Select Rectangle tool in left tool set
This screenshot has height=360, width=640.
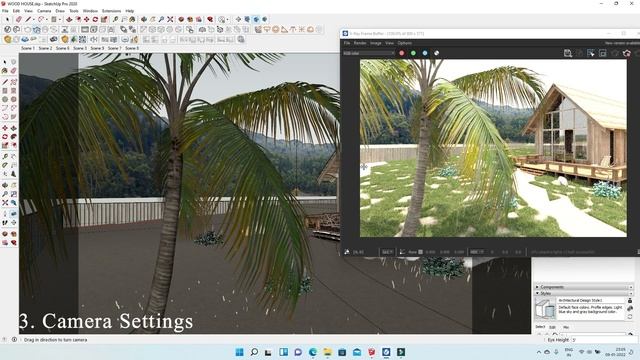[5, 91]
